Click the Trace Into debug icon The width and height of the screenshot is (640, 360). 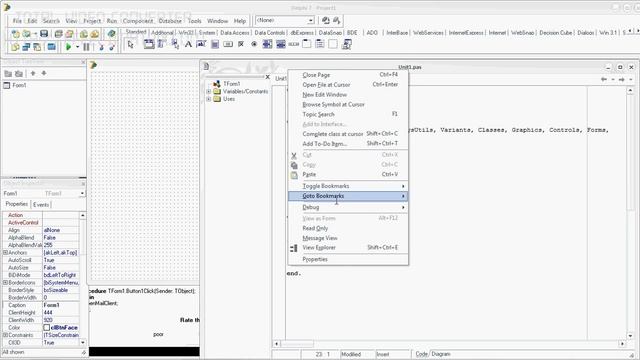[101, 47]
